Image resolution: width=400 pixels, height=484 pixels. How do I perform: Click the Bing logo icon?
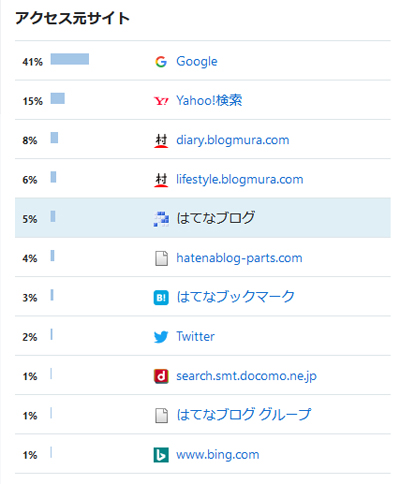161,455
